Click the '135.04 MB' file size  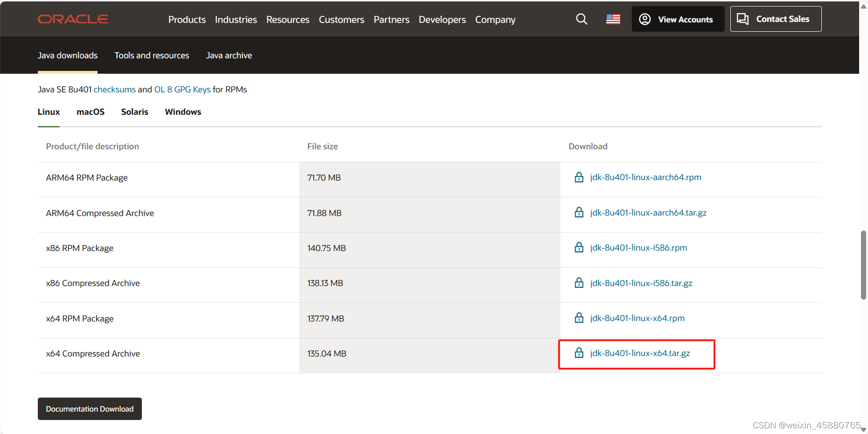click(327, 354)
